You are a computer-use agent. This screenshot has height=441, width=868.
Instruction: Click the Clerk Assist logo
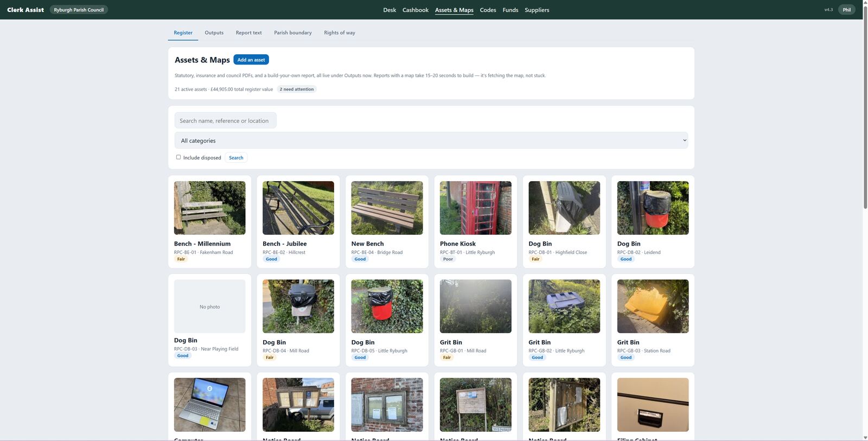click(25, 10)
